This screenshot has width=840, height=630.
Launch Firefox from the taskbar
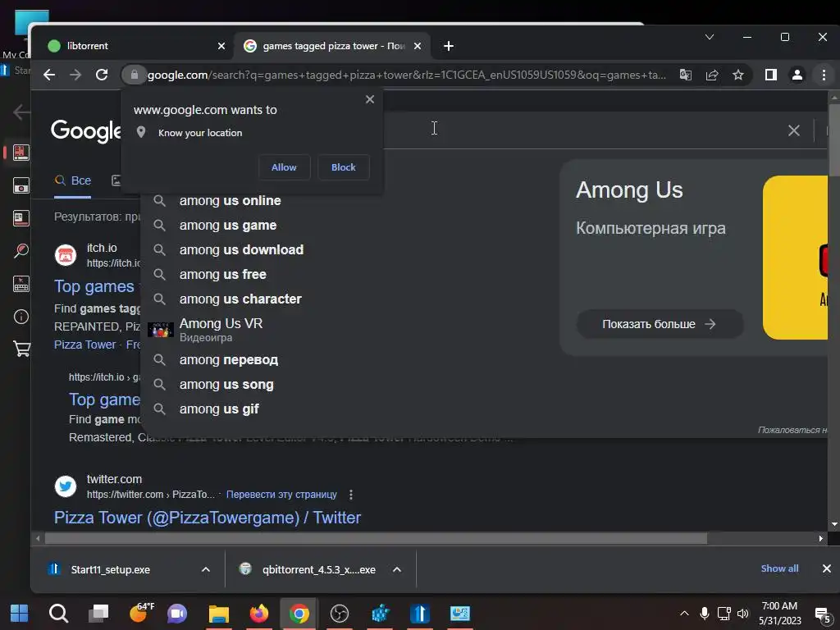(x=258, y=614)
